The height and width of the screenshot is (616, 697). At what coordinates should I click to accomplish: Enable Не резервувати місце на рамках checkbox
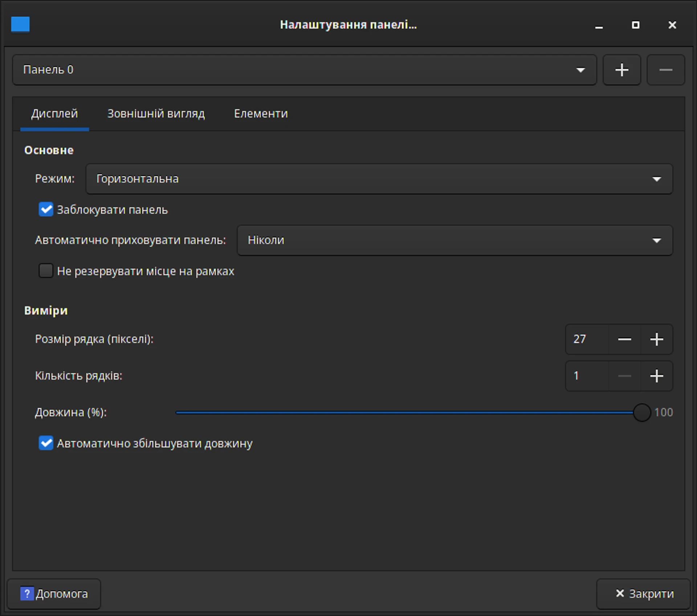(x=46, y=271)
